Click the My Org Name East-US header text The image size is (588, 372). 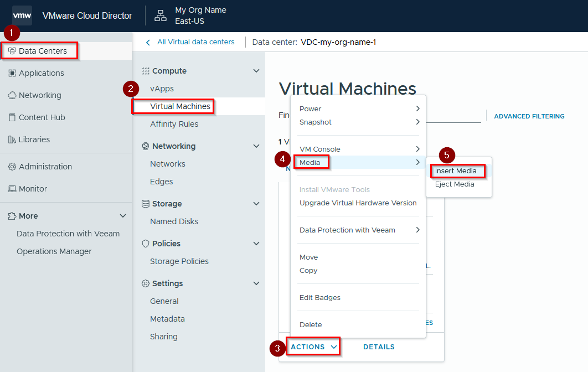tap(200, 15)
